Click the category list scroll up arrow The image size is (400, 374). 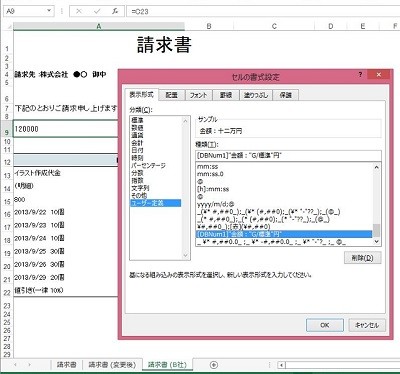click(x=186, y=121)
